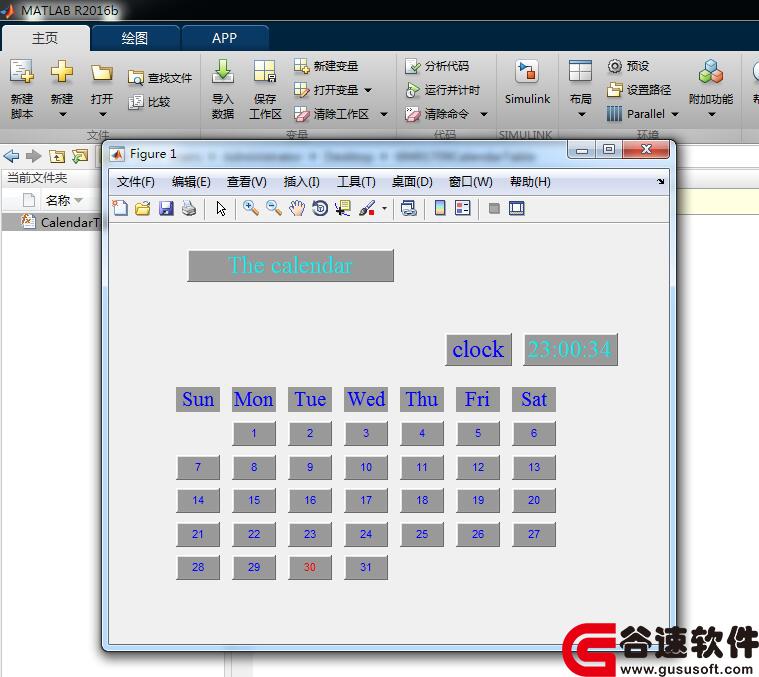Expand Open Variable (打开变量) dropdown
Screen dimensions: 759x677
point(368,90)
